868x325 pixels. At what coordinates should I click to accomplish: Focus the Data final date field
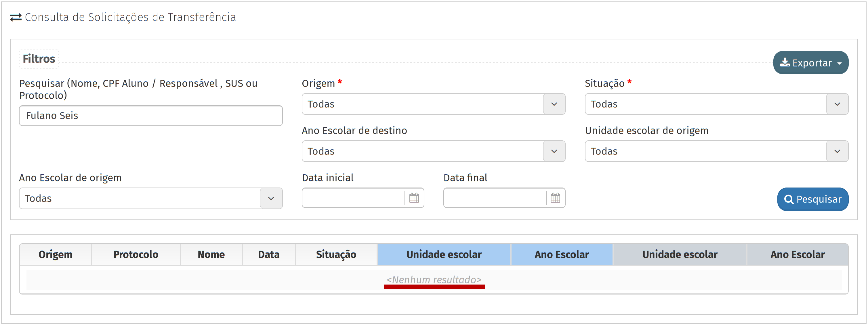tap(495, 198)
